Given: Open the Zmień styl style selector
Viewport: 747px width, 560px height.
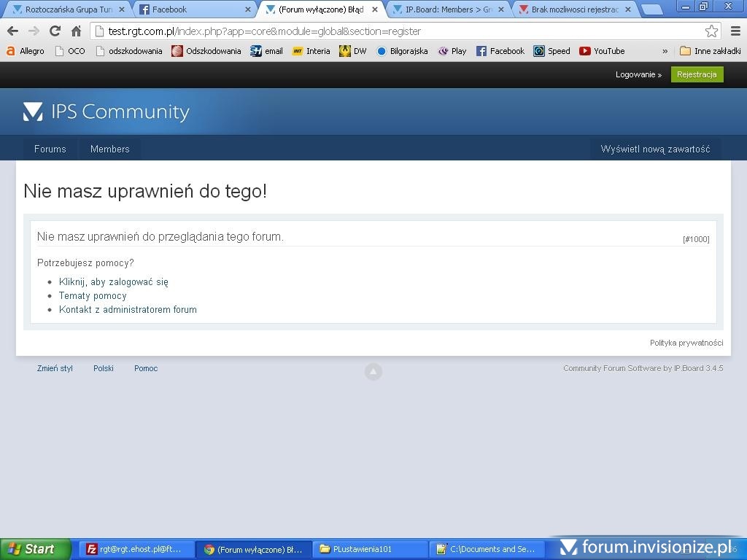Looking at the screenshot, I should [x=55, y=368].
